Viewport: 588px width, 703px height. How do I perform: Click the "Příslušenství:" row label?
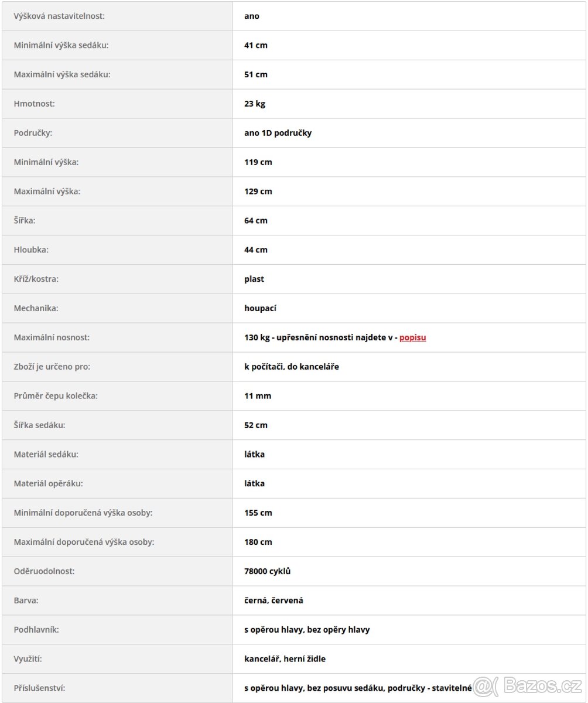coord(39,688)
